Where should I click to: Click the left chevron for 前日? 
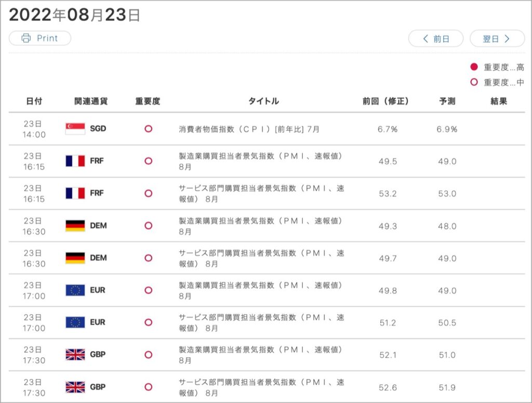tap(425, 38)
